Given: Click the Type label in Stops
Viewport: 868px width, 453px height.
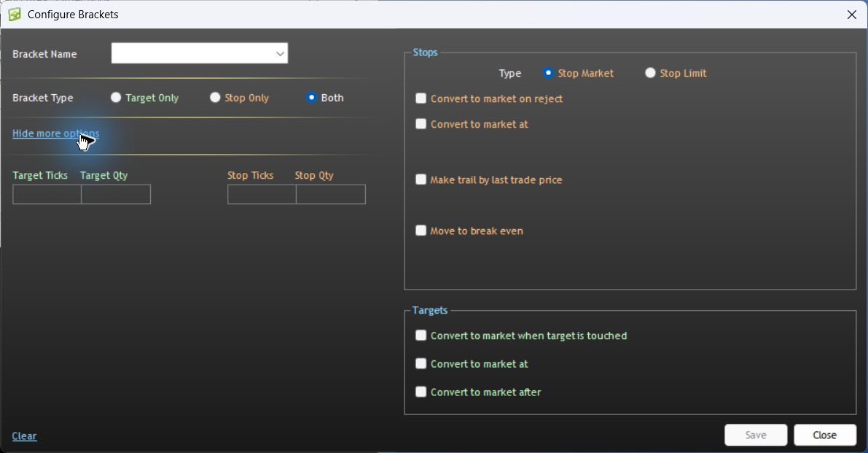Looking at the screenshot, I should [x=510, y=73].
